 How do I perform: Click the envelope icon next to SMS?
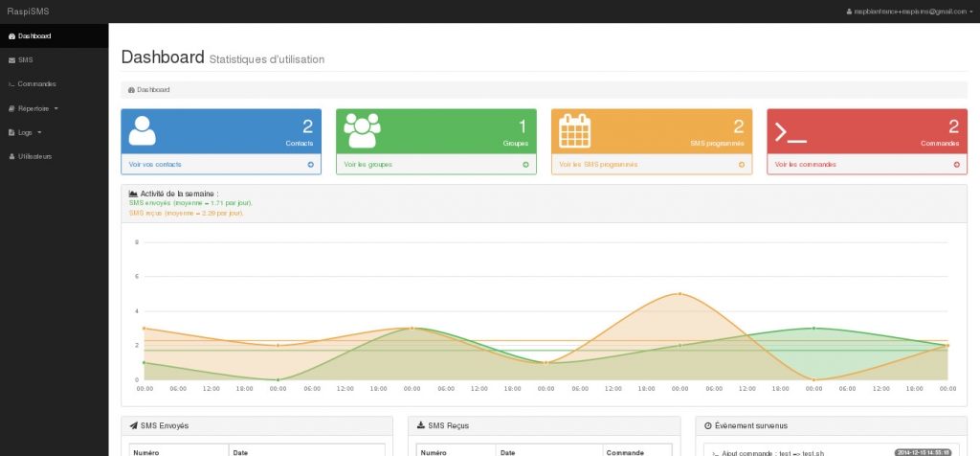coord(11,60)
